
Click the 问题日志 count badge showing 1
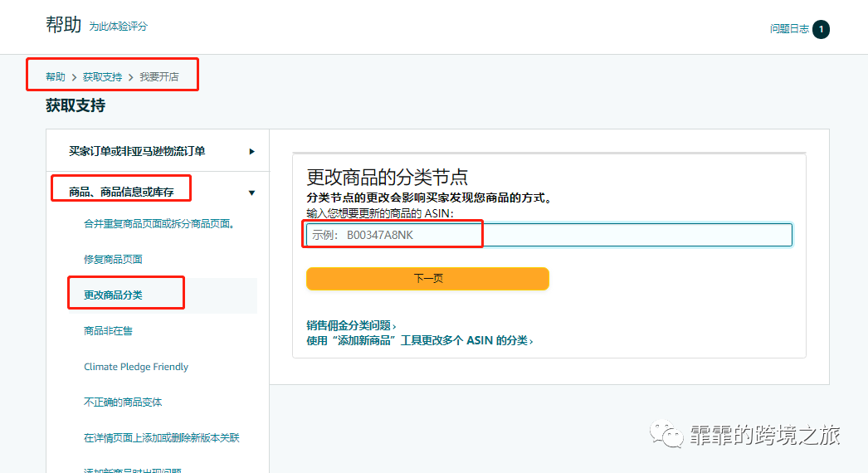(x=821, y=29)
